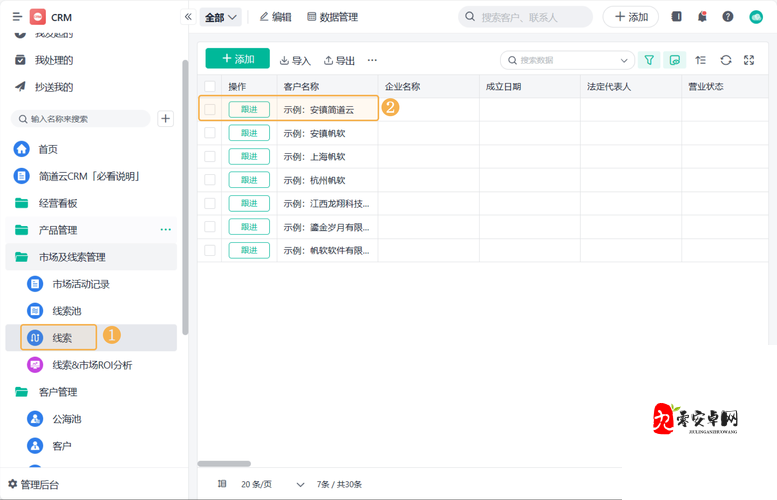Open 数据管理 menu item
This screenshot has width=777, height=500.
333,17
